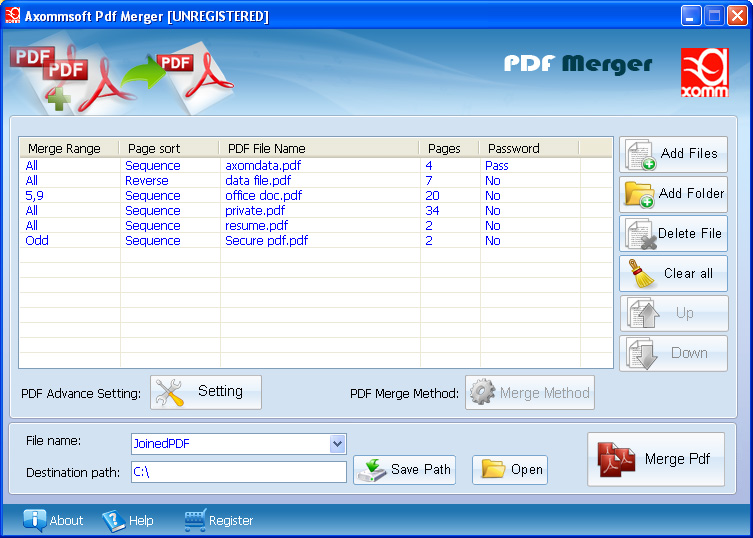Open the Register link text
Image resolution: width=753 pixels, height=538 pixels.
[x=231, y=521]
